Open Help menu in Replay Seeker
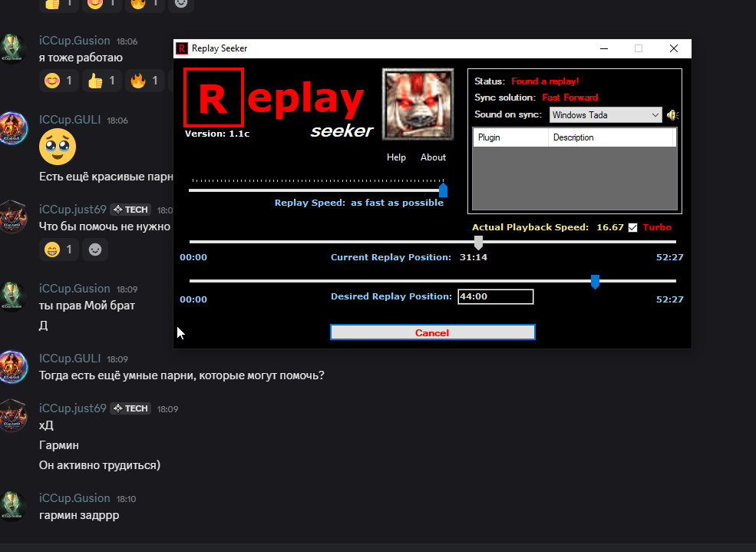 [396, 157]
